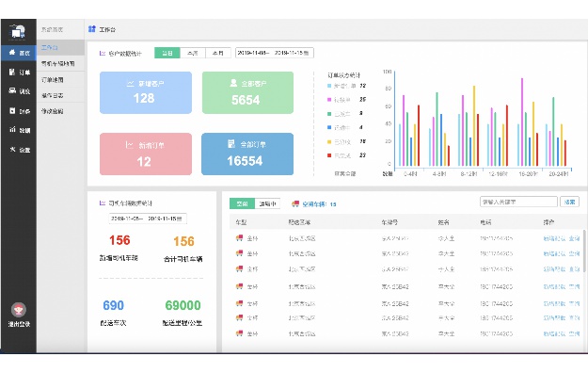Viewport: 588px width, 373px height.
Task: Click the document icon on the 16554 card
Action: [x=231, y=143]
